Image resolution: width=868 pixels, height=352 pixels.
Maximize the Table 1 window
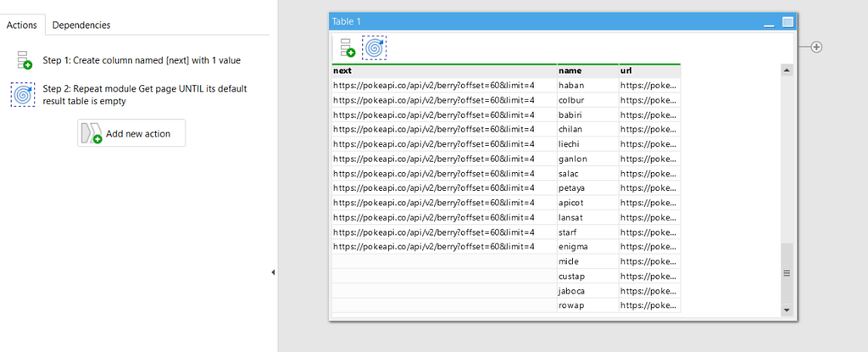pos(787,22)
